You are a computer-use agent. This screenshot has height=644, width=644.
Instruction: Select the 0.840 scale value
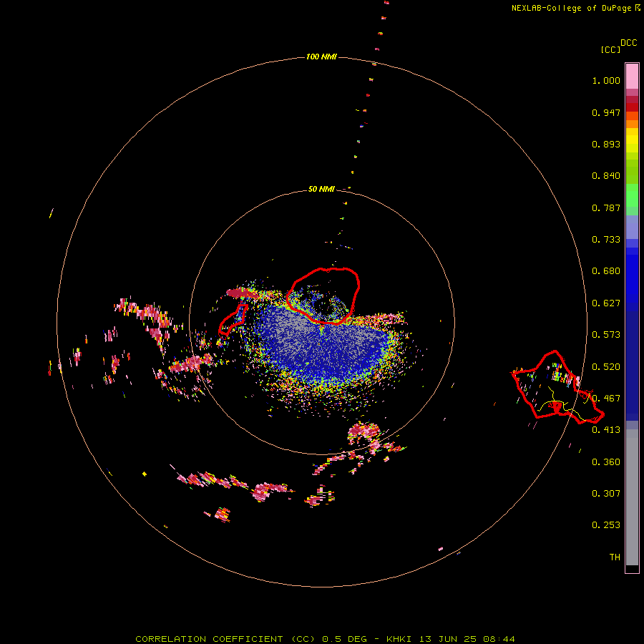click(606, 176)
